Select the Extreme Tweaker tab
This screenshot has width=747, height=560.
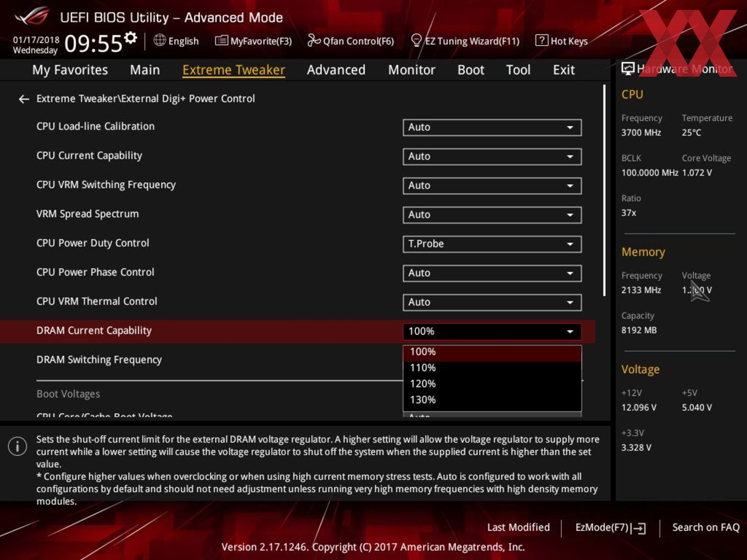click(233, 70)
